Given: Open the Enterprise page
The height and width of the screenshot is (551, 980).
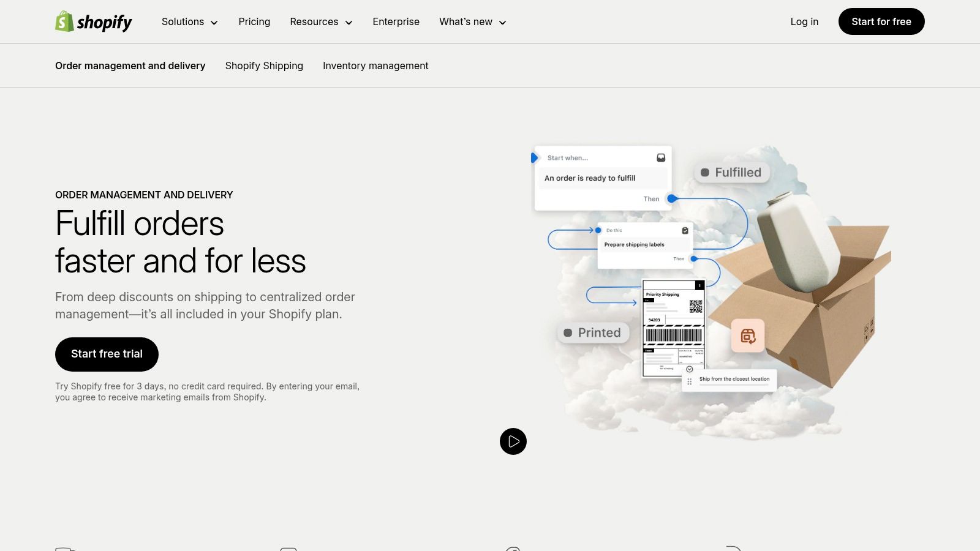Looking at the screenshot, I should 396,22.
